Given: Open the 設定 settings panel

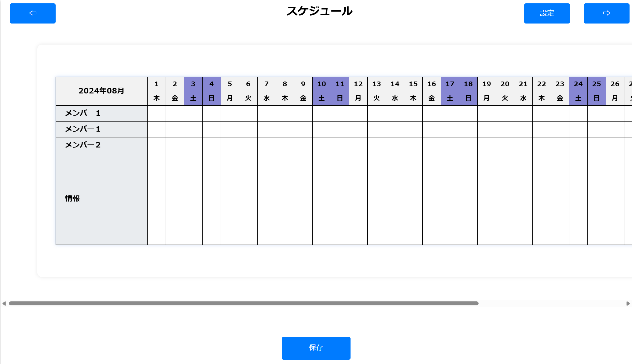Looking at the screenshot, I should coord(547,13).
